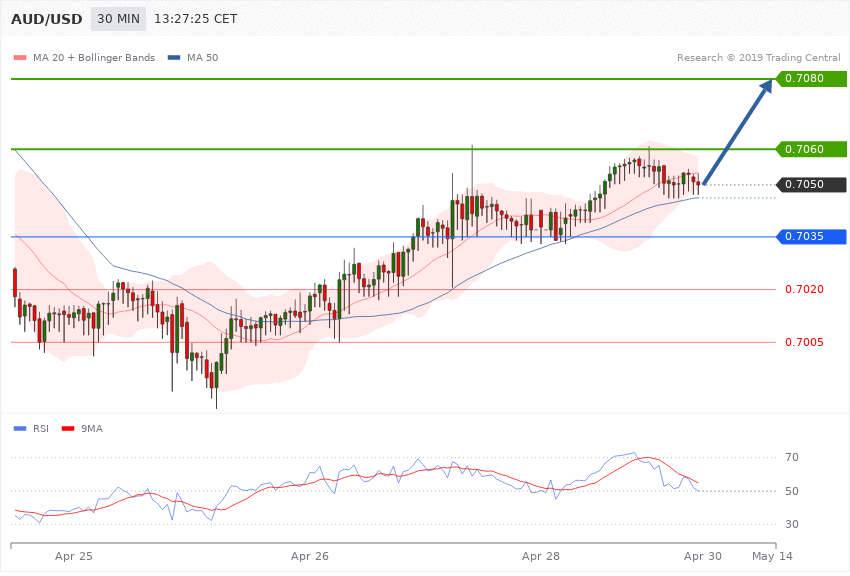Click the MA 20 + Bollinger Bands label
This screenshot has height=576, width=850.
tap(94, 57)
